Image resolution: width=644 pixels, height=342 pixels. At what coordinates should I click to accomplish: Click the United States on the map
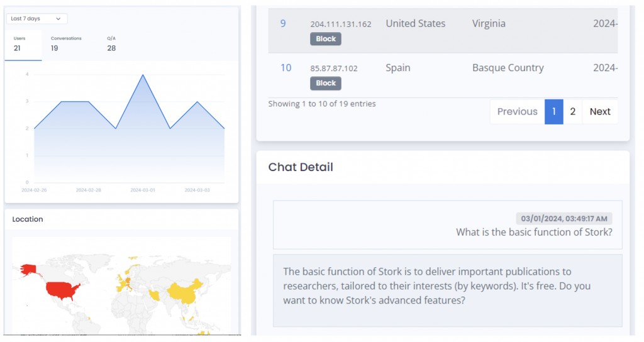[x=60, y=290]
